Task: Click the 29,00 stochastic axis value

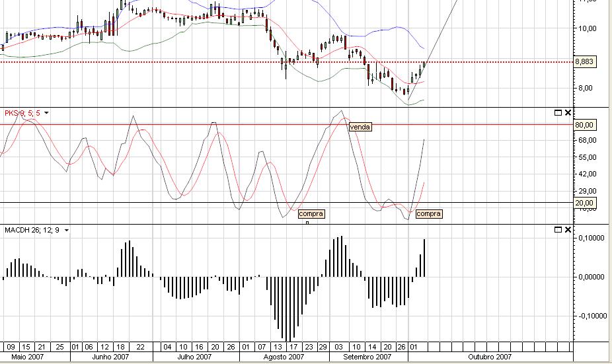Action: click(x=588, y=191)
